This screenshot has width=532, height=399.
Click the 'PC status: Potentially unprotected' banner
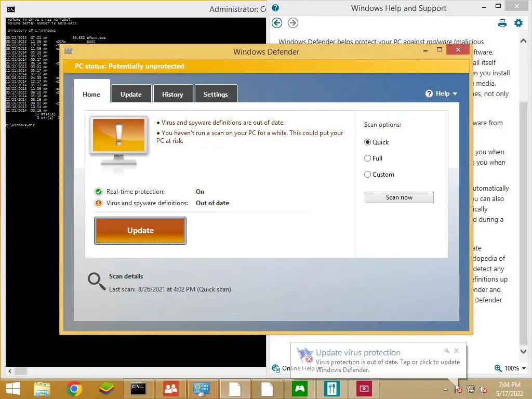265,66
